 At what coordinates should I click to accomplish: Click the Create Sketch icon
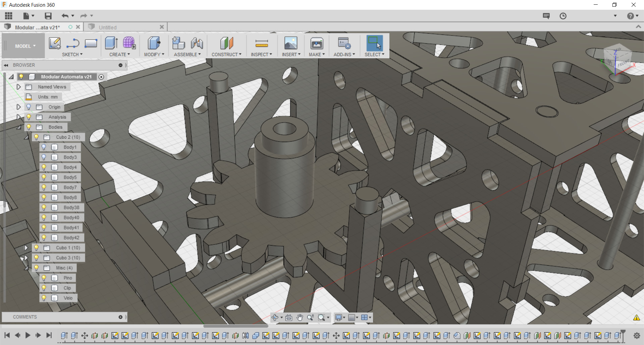(x=55, y=43)
